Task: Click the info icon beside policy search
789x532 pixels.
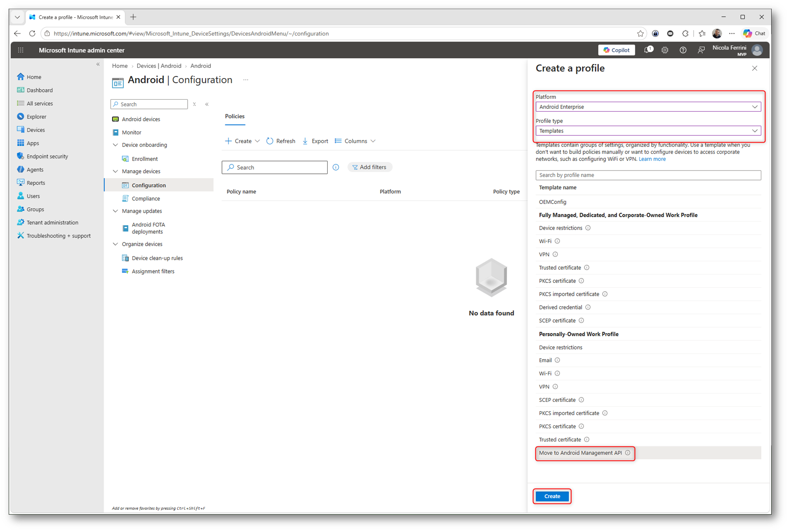Action: pos(336,167)
